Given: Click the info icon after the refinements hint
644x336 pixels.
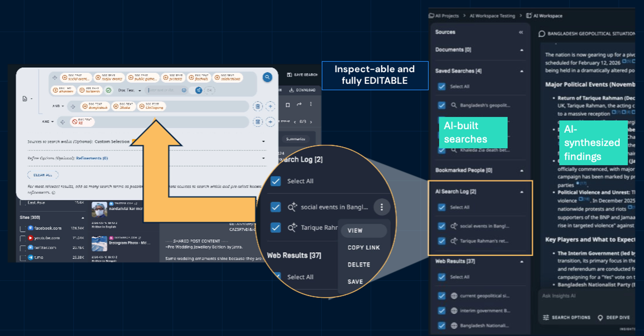Looking at the screenshot, I should coord(53,193).
